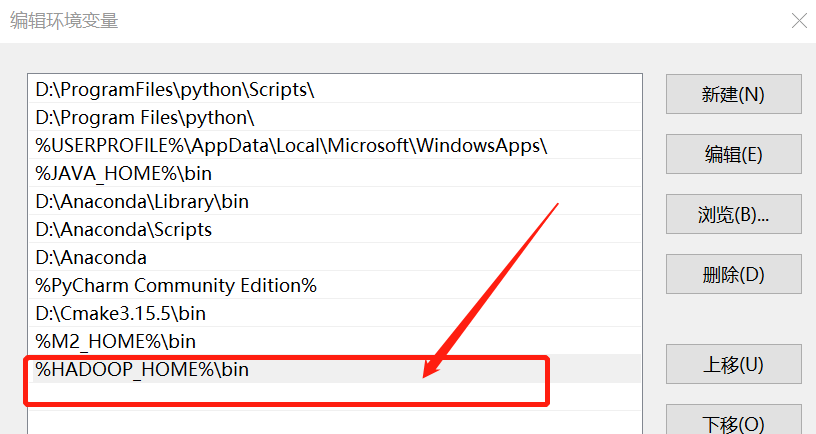Image resolution: width=816 pixels, height=434 pixels.
Task: Select the D:\Anaconda\Scripts entry
Action: tap(124, 229)
